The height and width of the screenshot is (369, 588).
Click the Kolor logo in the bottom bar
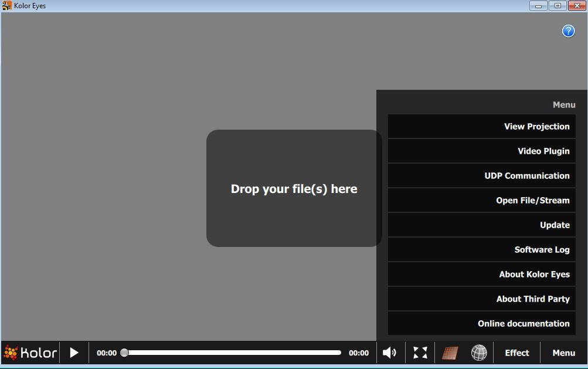(x=30, y=353)
